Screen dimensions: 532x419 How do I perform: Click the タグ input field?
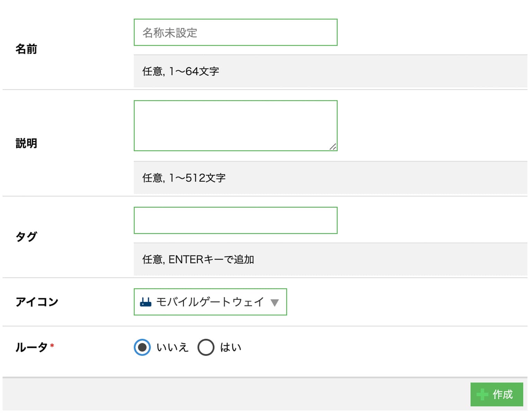click(236, 220)
